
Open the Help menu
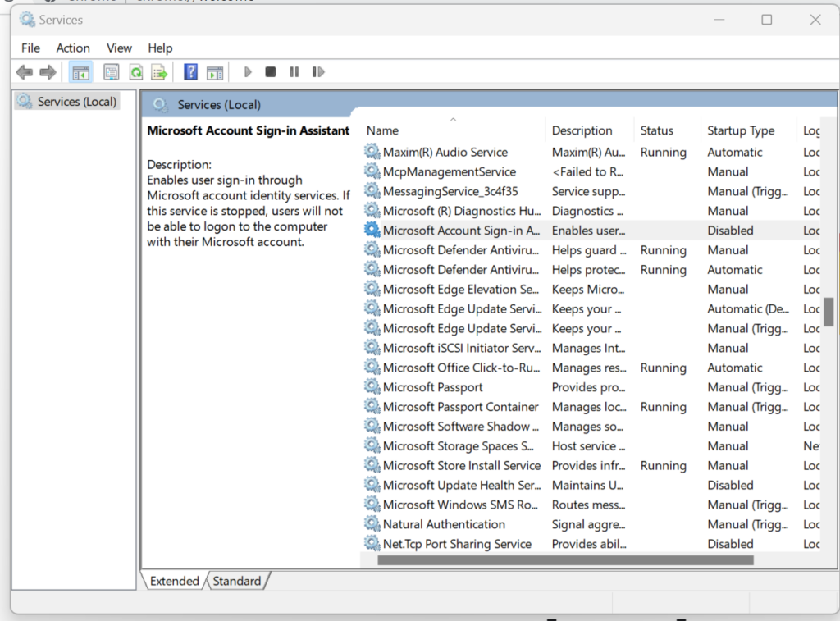pyautogui.click(x=160, y=48)
